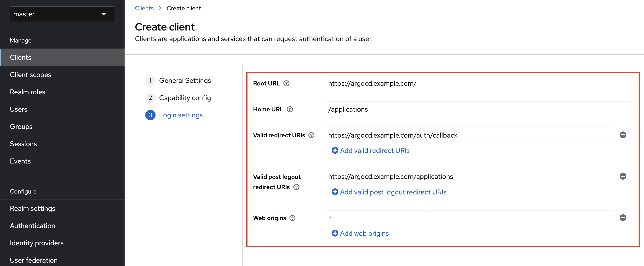The width and height of the screenshot is (644, 266).
Task: Focus the Home URL text field
Action: coord(478,109)
